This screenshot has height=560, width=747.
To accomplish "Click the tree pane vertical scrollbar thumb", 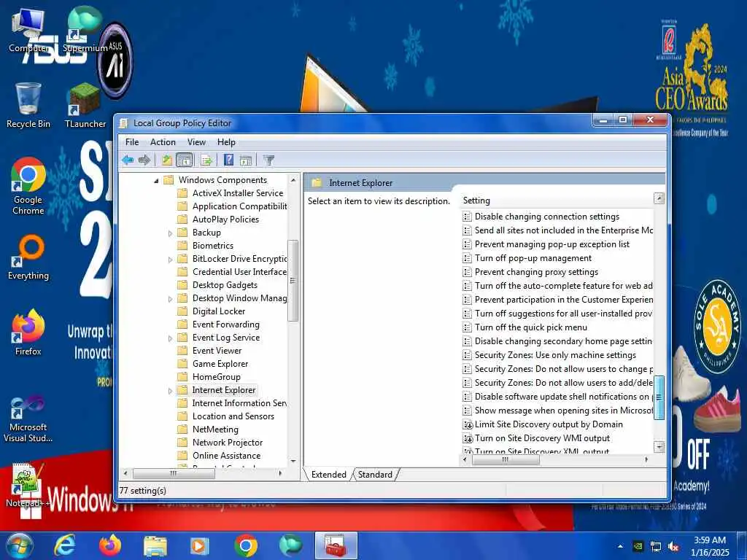I will pos(293,281).
